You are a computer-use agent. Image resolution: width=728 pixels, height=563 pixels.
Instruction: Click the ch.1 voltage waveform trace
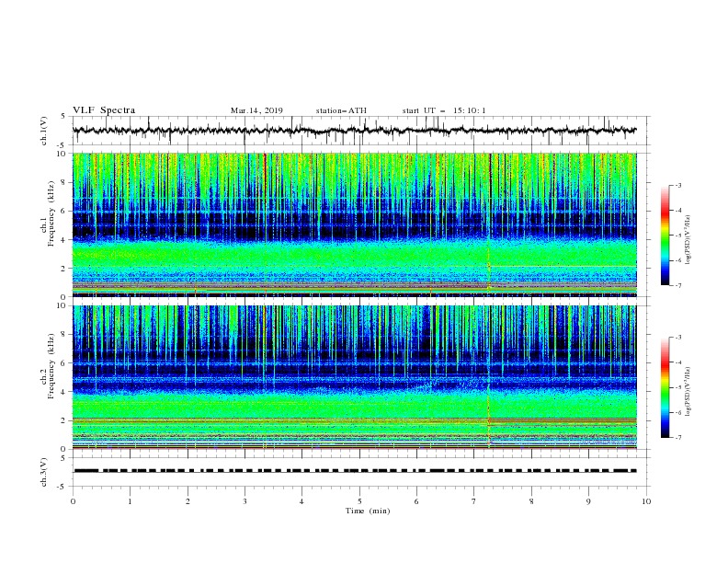tap(354, 131)
